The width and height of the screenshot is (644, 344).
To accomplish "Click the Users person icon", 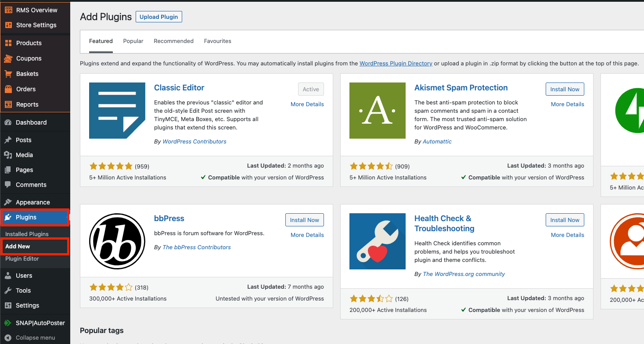I will (8, 276).
